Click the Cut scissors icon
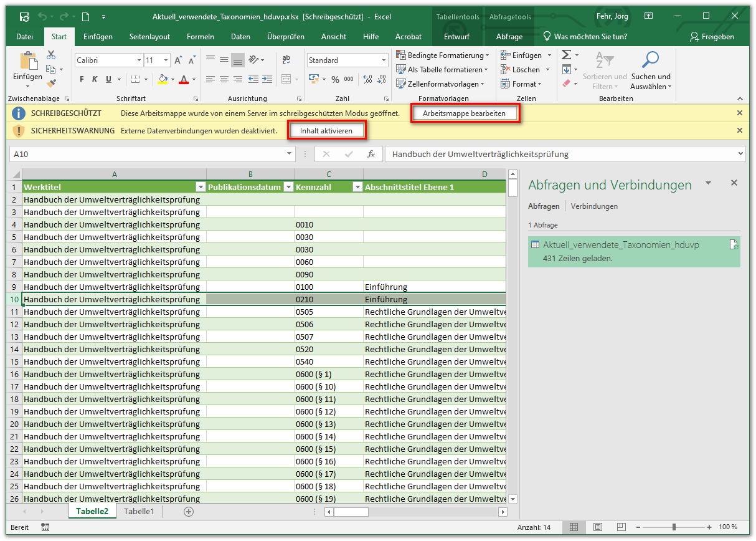This screenshot has height=541, width=756. (52, 55)
